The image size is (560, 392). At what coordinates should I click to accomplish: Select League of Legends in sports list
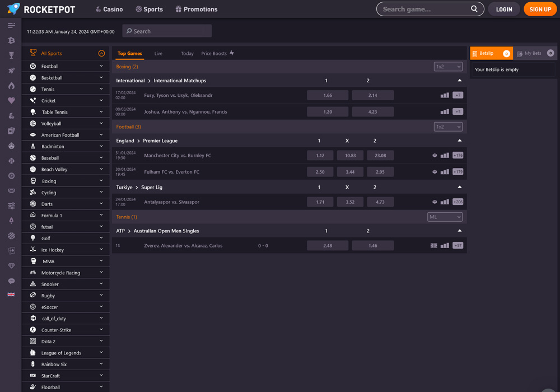tap(66, 353)
